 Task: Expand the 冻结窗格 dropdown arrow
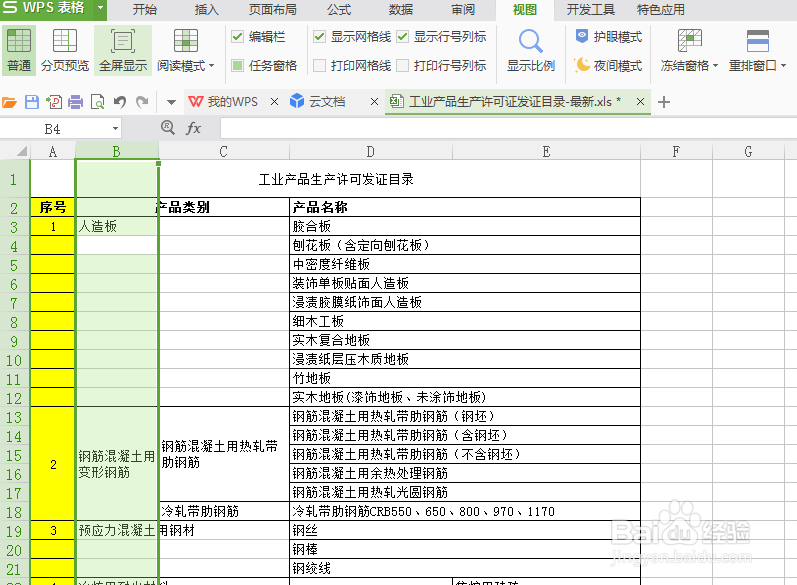pyautogui.click(x=715, y=66)
